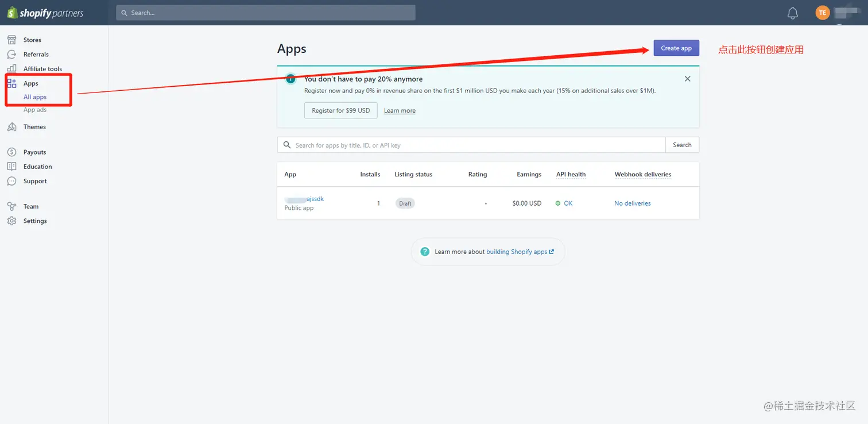Image resolution: width=868 pixels, height=424 pixels.
Task: Focus the search apps by title field
Action: coord(471,145)
